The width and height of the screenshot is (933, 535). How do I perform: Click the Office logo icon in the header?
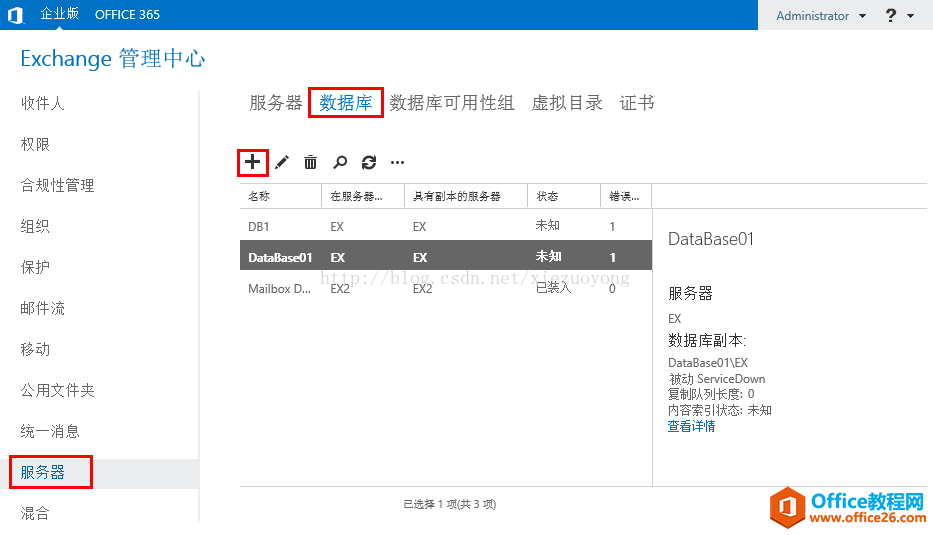[16, 15]
